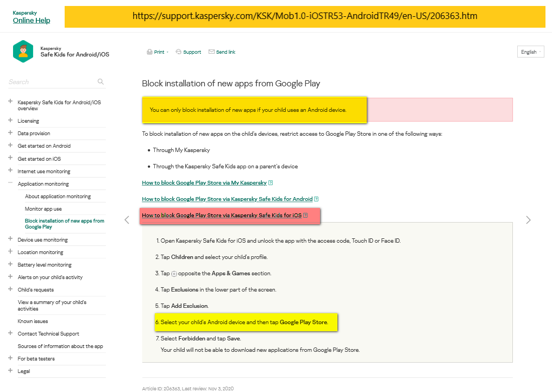The image size is (552, 392).
Task: Click the Print icon
Action: point(149,52)
